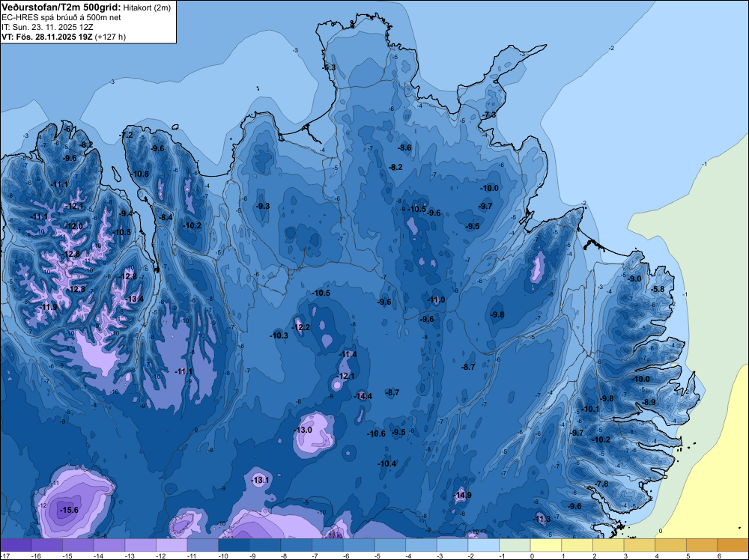Screen dimensions: 749x560
Task: Click the -7.2 temperature label
Action: click(x=127, y=136)
